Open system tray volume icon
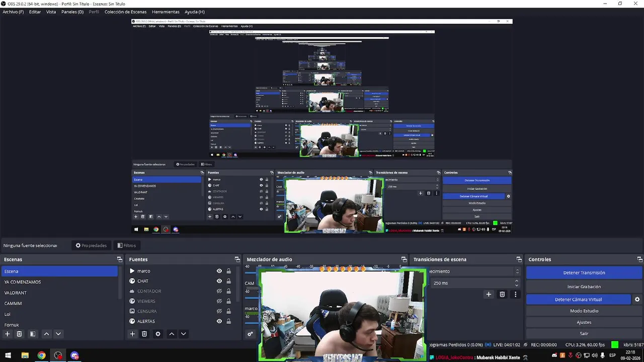The width and height of the screenshot is (644, 362). (x=595, y=355)
